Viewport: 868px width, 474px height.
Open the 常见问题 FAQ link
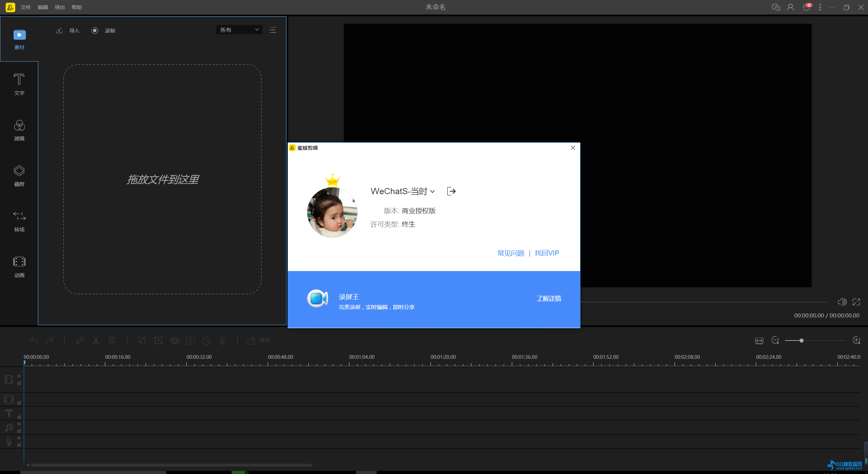point(511,253)
